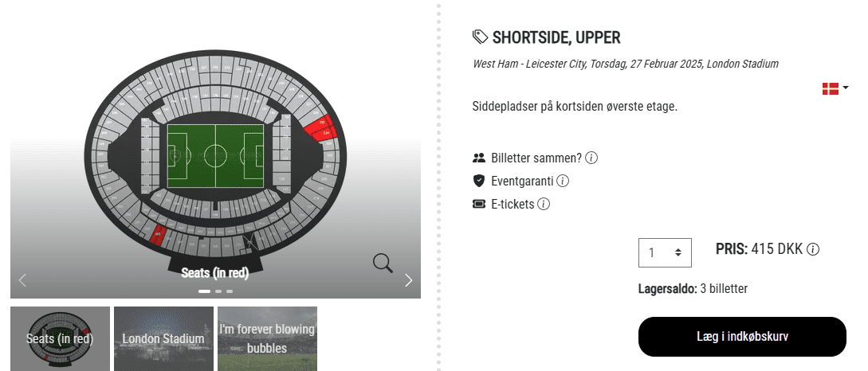This screenshot has height=371, width=868.
Task: Click red highlighted seat section on upper right
Action: point(322,129)
